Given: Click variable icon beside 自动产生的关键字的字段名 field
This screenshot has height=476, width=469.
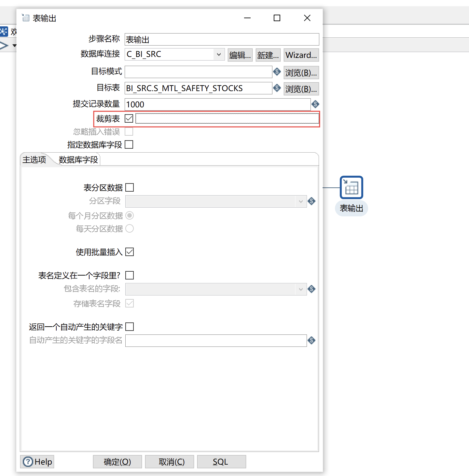Looking at the screenshot, I should (311, 340).
